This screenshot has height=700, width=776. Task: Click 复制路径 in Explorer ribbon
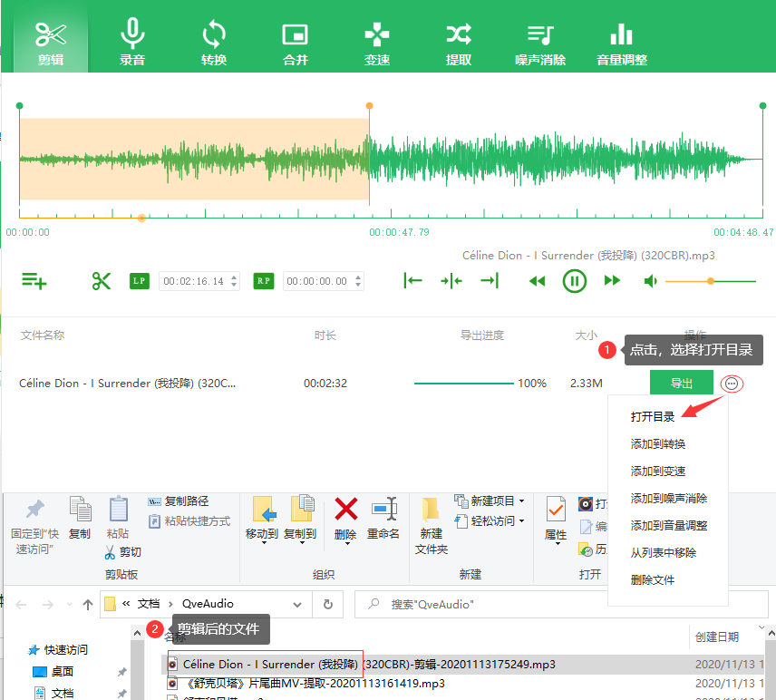179,501
